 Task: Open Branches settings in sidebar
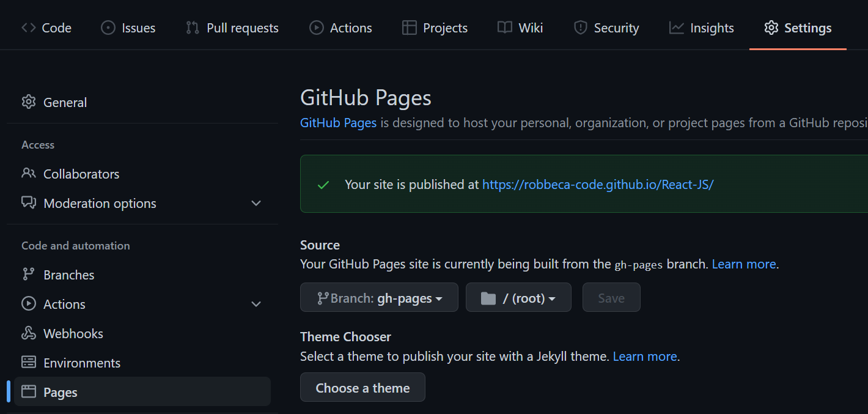point(142,275)
